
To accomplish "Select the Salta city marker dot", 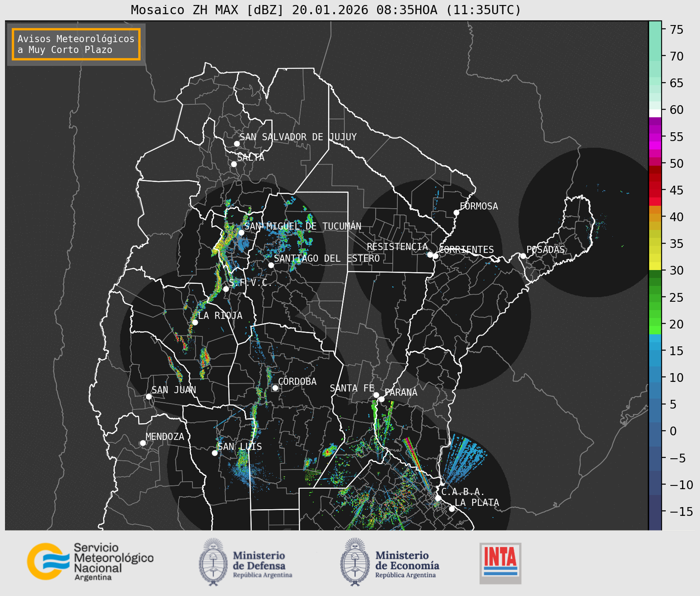I will tap(234, 164).
